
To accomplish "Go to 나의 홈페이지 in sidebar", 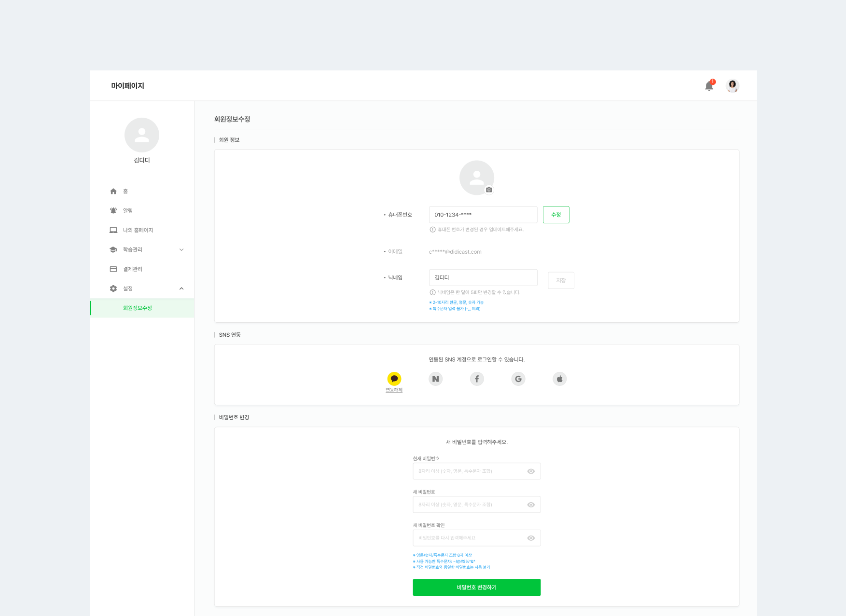I will click(x=138, y=230).
